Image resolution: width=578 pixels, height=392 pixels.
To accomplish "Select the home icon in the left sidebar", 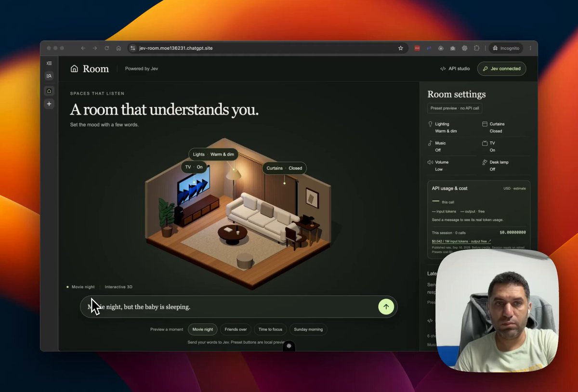I will [49, 91].
